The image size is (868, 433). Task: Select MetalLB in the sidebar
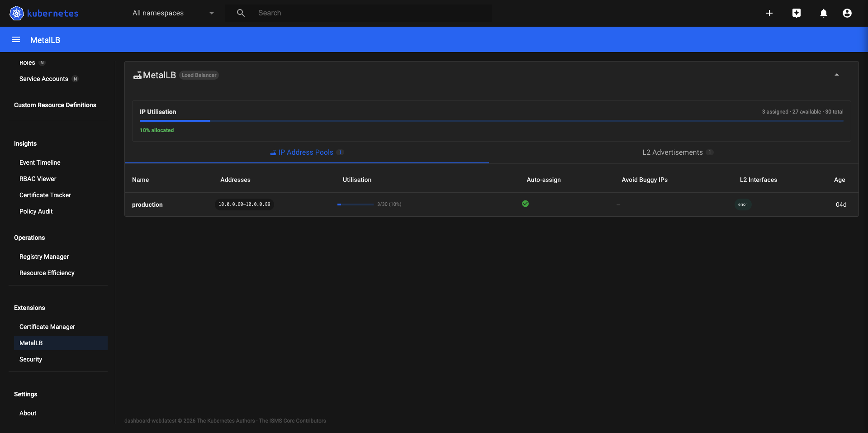click(61, 343)
